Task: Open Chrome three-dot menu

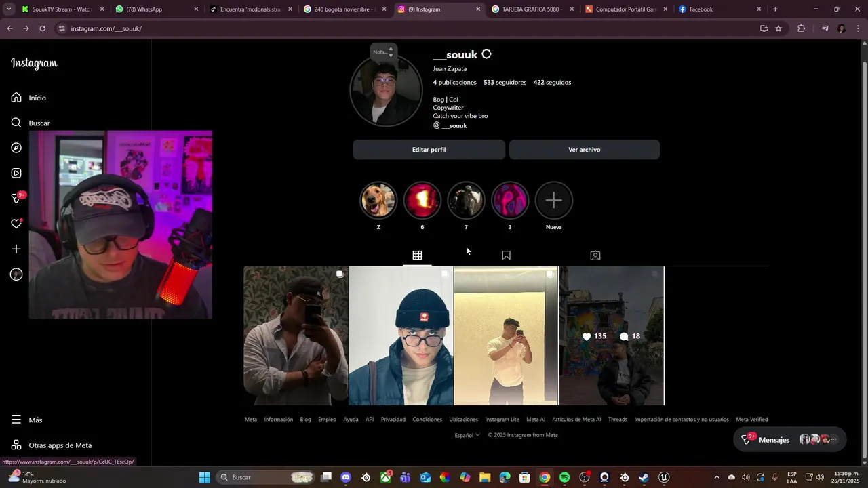Action: [859, 28]
